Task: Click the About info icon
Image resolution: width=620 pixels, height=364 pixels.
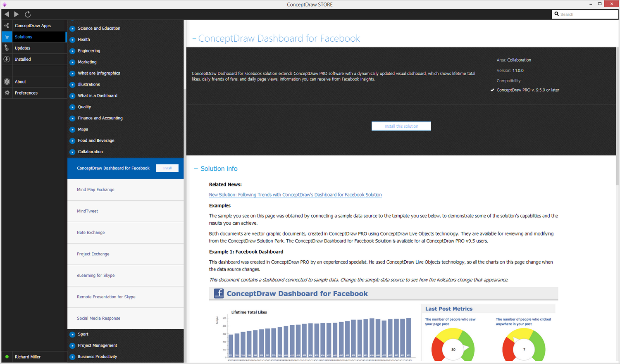Action: tap(7, 82)
